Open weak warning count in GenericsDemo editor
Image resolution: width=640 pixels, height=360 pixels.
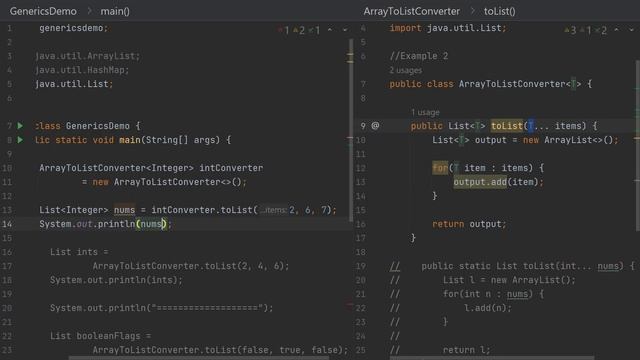[315, 30]
